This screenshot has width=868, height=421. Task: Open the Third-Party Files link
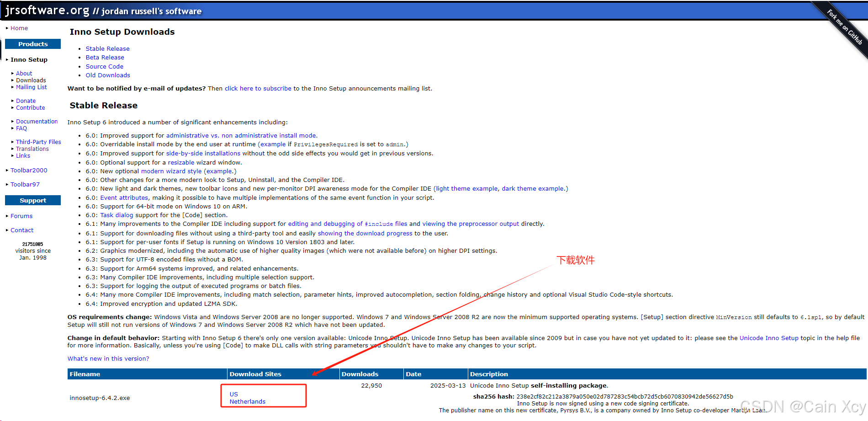coord(38,142)
